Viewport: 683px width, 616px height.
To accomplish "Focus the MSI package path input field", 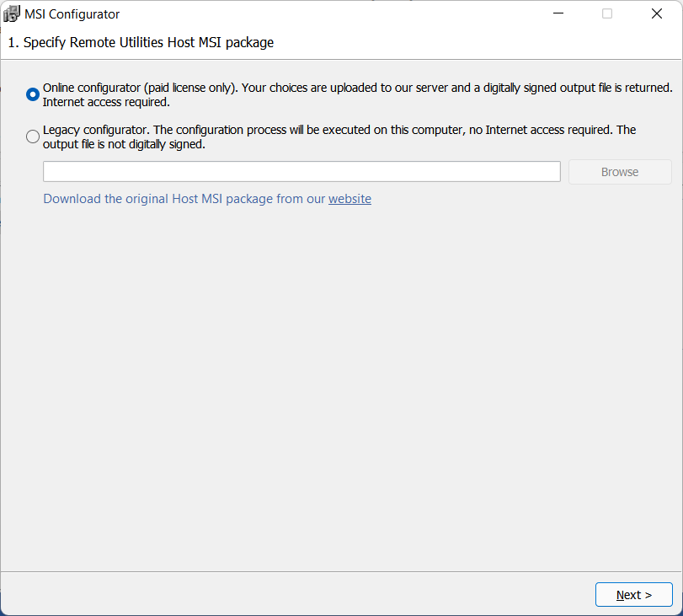I will click(x=301, y=171).
